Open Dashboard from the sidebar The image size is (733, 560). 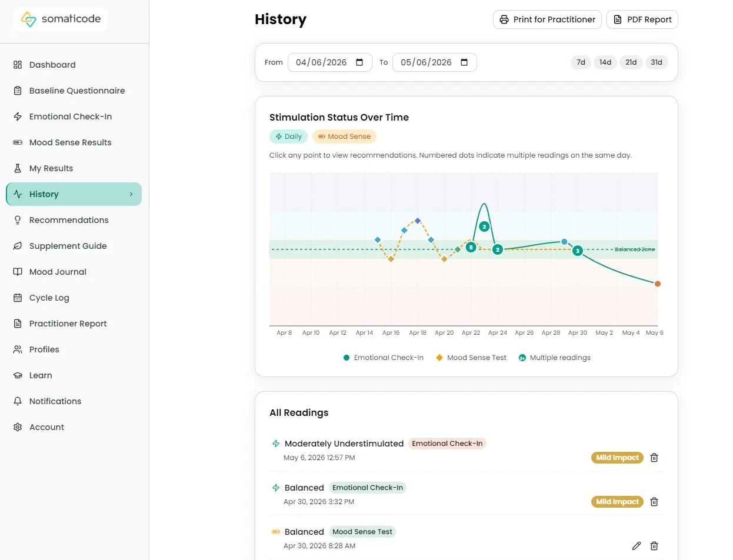coord(74,65)
